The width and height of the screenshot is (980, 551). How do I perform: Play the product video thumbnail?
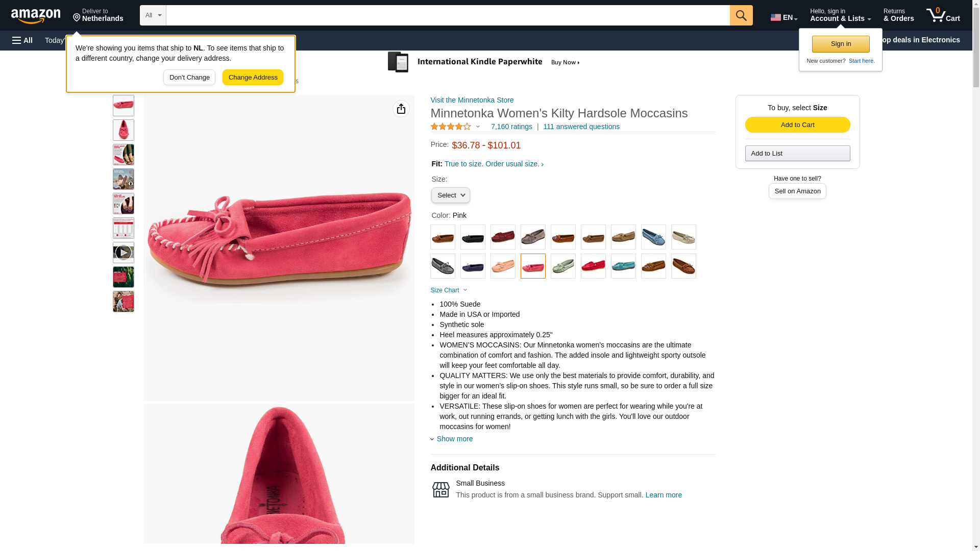[124, 253]
